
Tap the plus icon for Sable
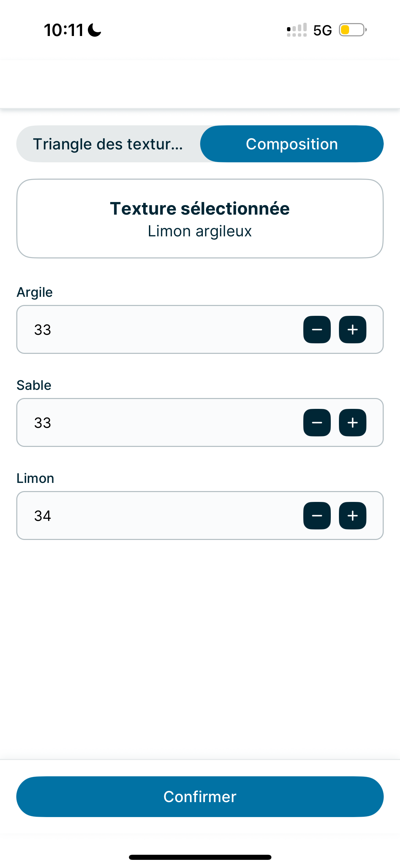[353, 422]
